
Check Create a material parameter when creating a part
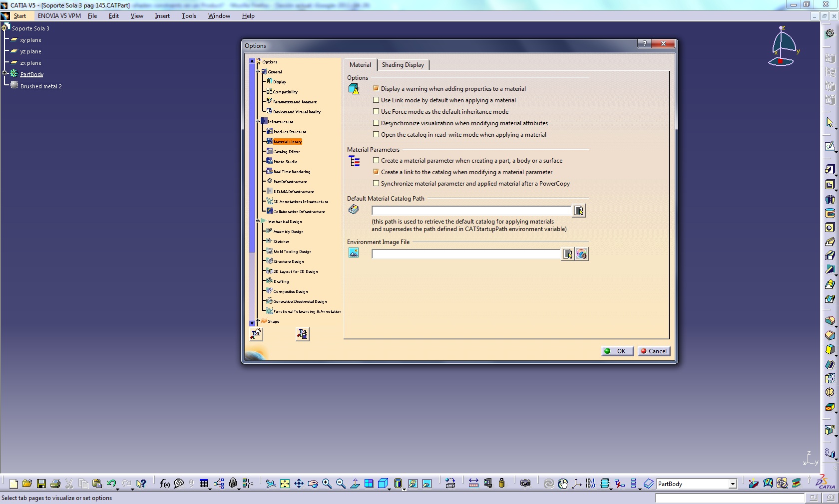pos(376,160)
